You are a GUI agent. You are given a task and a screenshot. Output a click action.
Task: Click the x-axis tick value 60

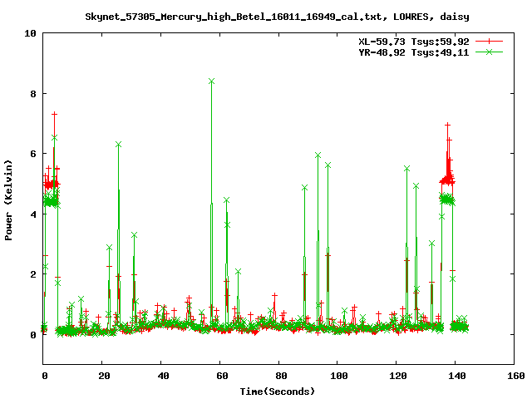tap(222, 376)
